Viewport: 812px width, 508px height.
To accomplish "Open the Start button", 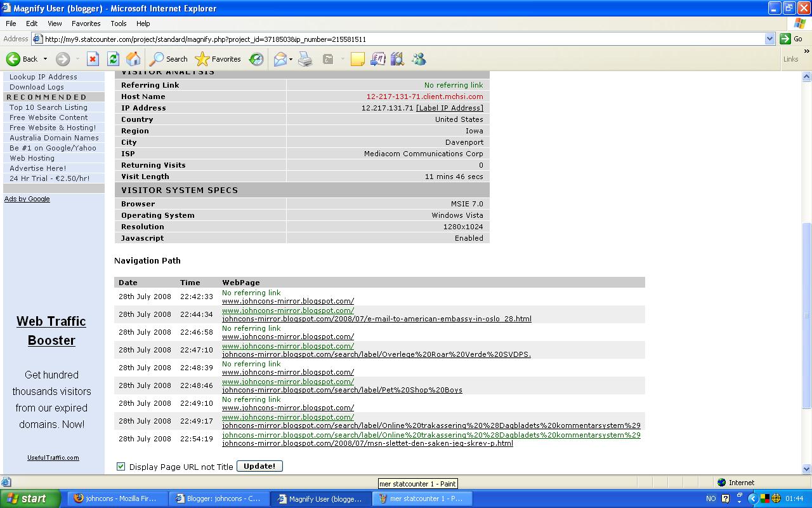I will click(x=30, y=498).
